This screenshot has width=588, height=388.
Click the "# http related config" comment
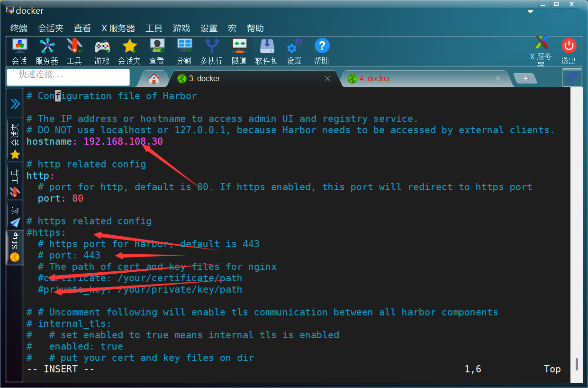pos(86,164)
